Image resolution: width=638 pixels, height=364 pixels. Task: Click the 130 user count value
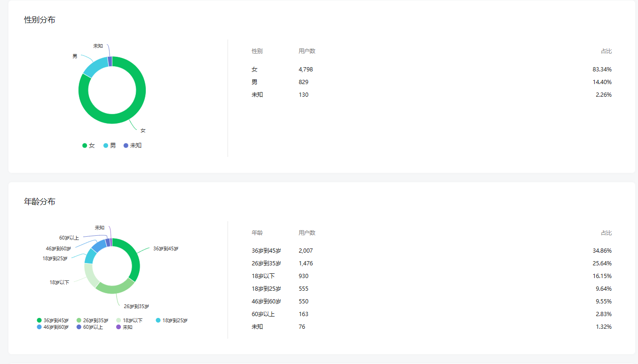click(x=304, y=95)
